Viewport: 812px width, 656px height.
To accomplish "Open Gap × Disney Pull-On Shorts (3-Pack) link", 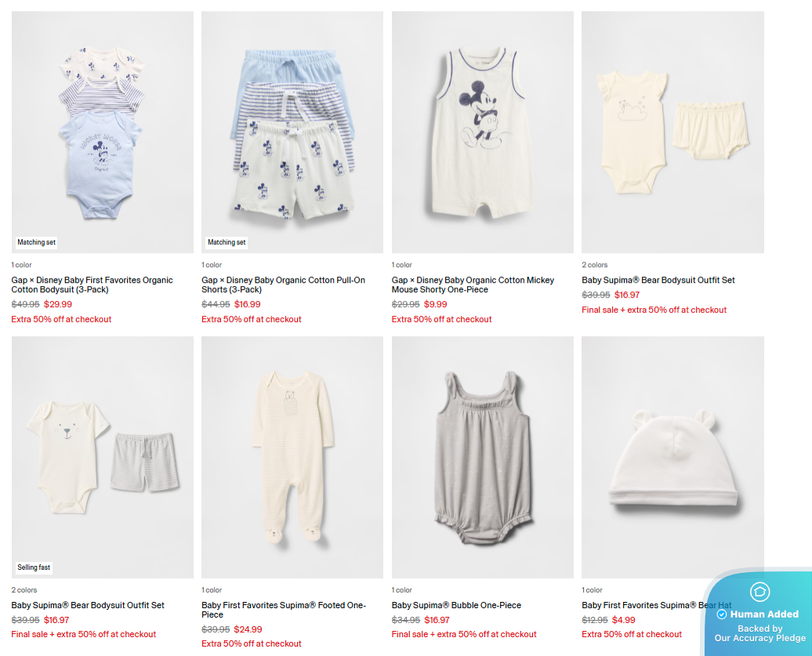I will [283, 285].
